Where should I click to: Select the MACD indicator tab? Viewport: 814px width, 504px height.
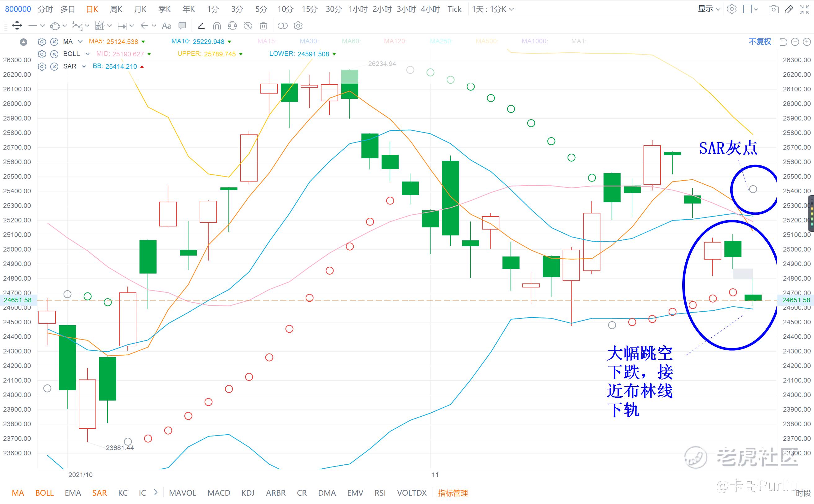[219, 493]
